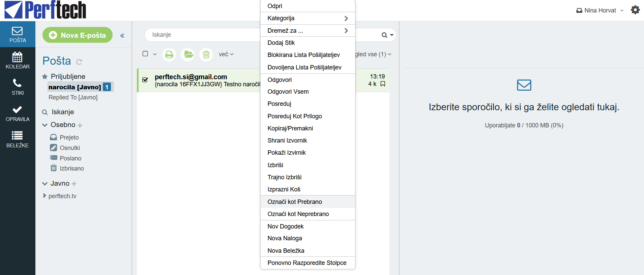
Task: Open the Stiki contacts module
Action: [x=18, y=87]
